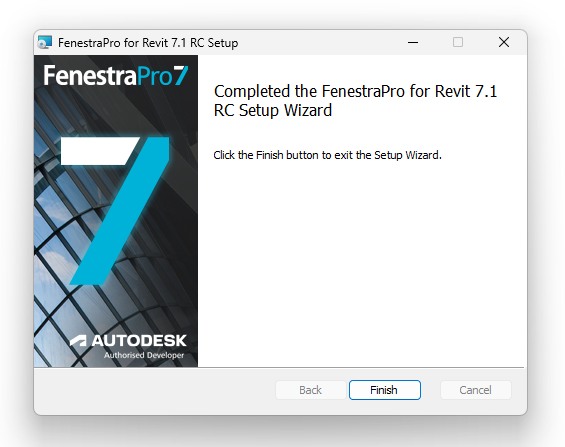Click the window title 'FenestraPro for Revit 7.1 RC Setup'
565x447 pixels.
tap(148, 43)
